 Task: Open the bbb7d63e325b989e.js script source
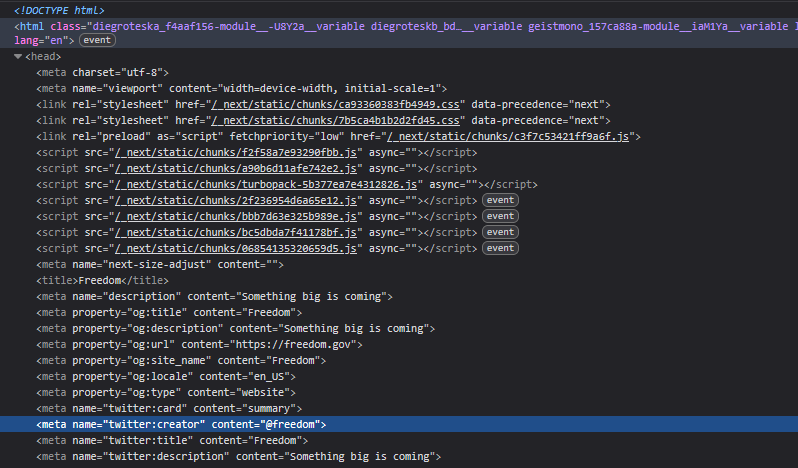236,216
